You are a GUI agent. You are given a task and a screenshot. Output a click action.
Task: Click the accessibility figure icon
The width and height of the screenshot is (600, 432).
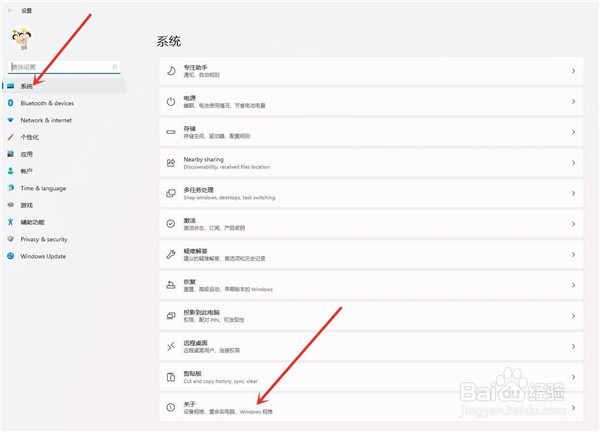pyautogui.click(x=11, y=222)
